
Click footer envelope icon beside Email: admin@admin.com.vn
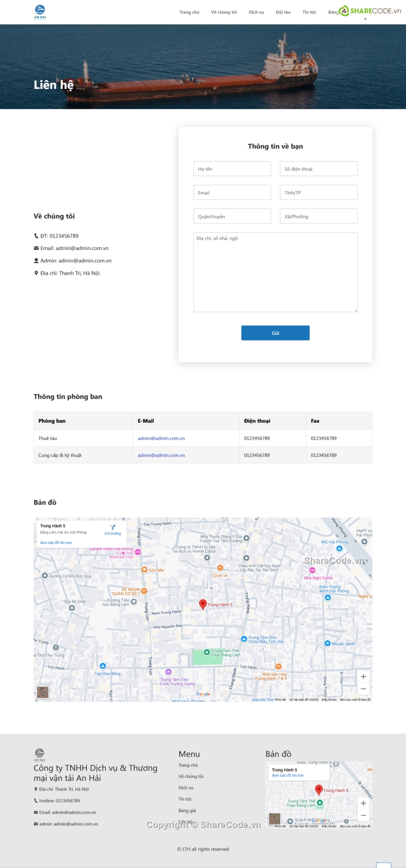pyautogui.click(x=36, y=812)
